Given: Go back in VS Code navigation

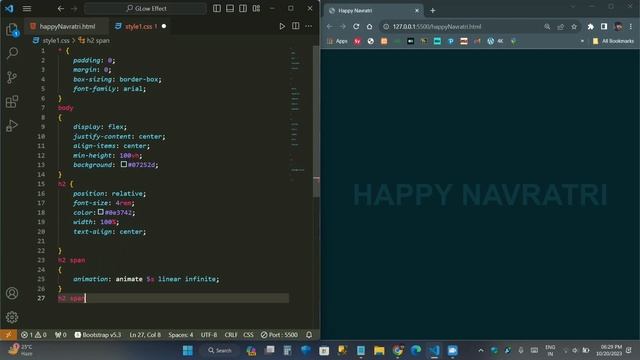Looking at the screenshot, I should coord(61,8).
